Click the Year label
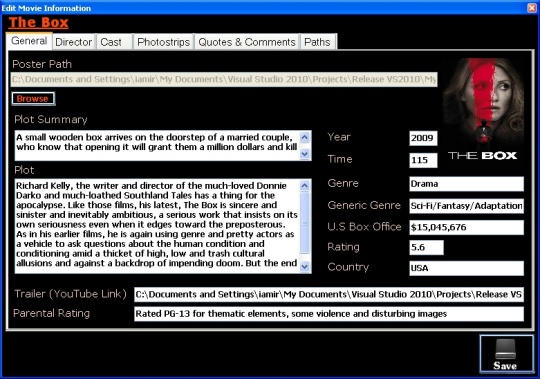This screenshot has height=379, width=540. [x=339, y=137]
